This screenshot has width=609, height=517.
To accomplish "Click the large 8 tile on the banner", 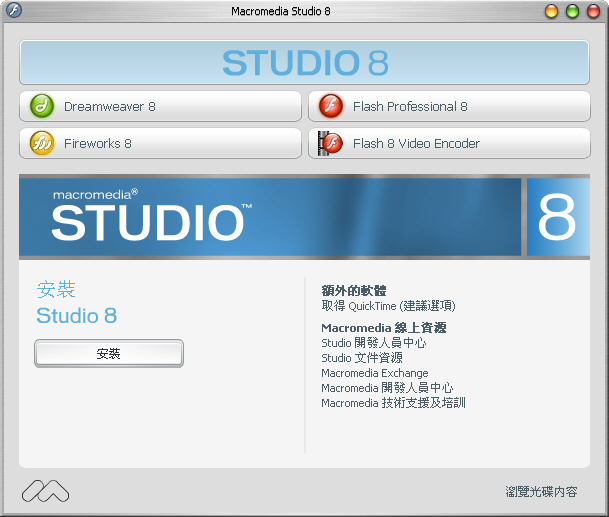I will click(x=558, y=217).
